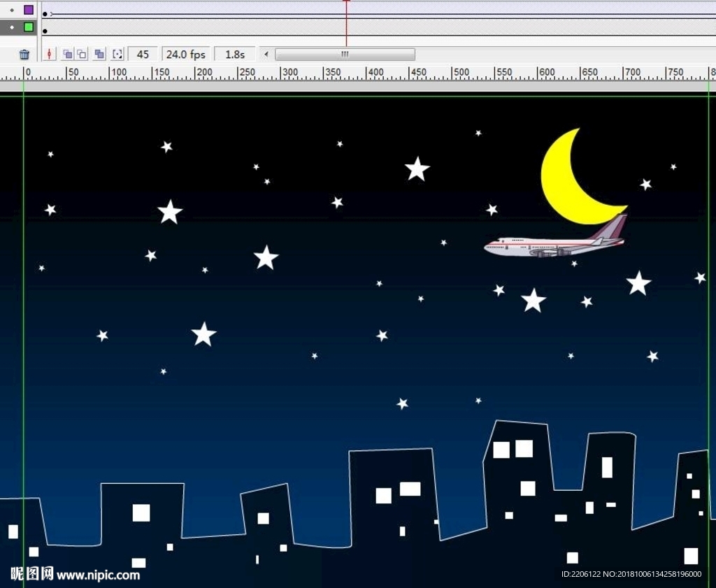Toggle outline view with the green layer swatch
This screenshot has height=588, width=716.
tap(28, 27)
